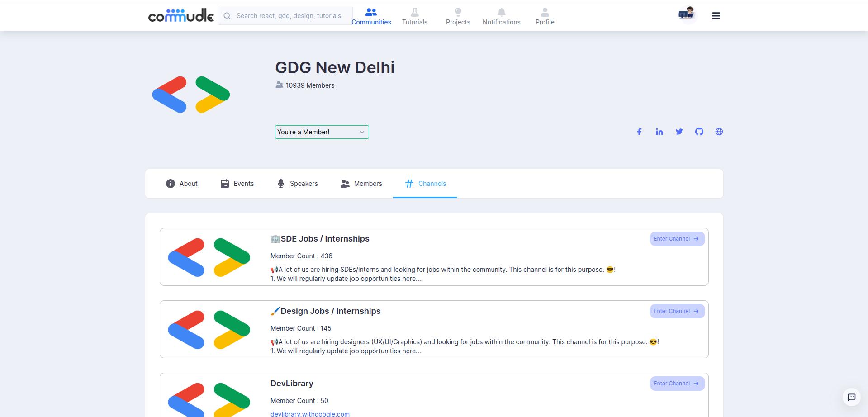The image size is (868, 417).
Task: Click the SDE Jobs channel logo thumbnail
Action: [x=209, y=257]
